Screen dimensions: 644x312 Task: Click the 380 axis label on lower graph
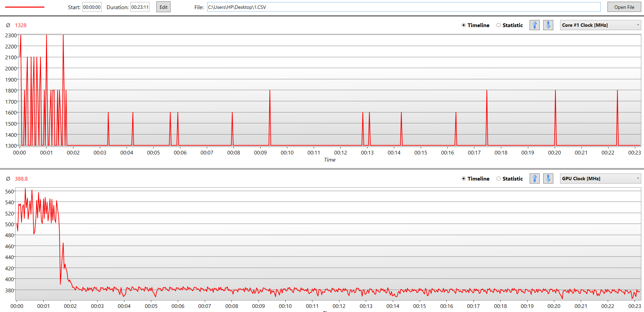coord(9,290)
